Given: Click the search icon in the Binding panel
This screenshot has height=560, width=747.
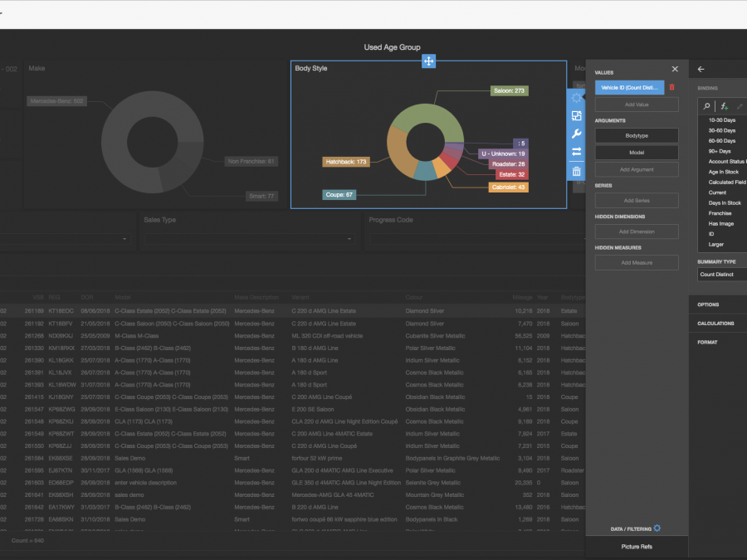Looking at the screenshot, I should pyautogui.click(x=706, y=106).
